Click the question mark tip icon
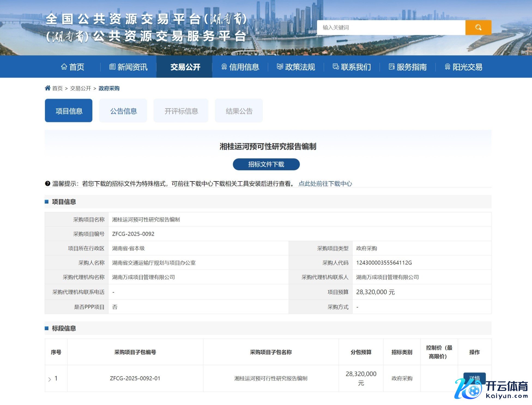The image size is (532, 405). pos(47,184)
